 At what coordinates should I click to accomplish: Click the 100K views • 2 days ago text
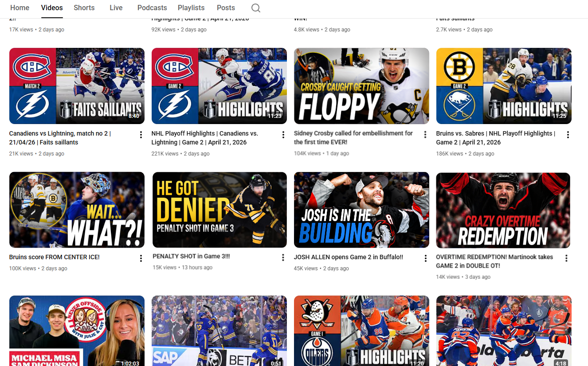(x=38, y=269)
